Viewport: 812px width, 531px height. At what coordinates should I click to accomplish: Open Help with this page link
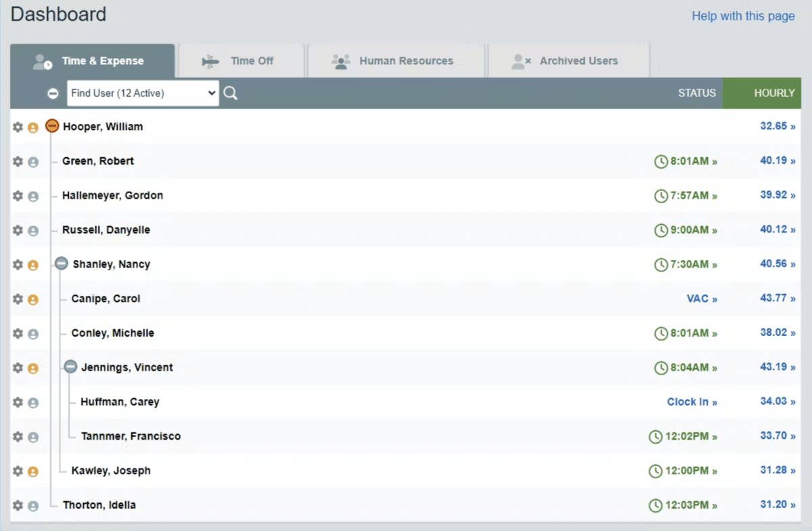pos(743,16)
